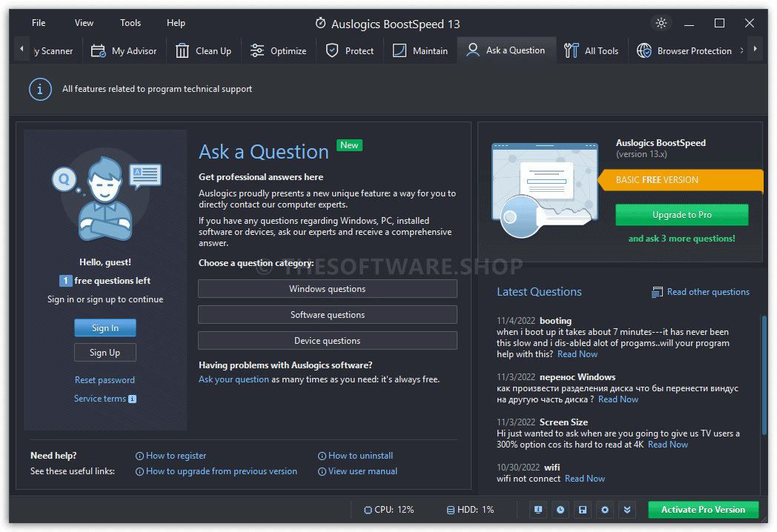
Task: Open the Optimize tab
Action: (x=279, y=50)
